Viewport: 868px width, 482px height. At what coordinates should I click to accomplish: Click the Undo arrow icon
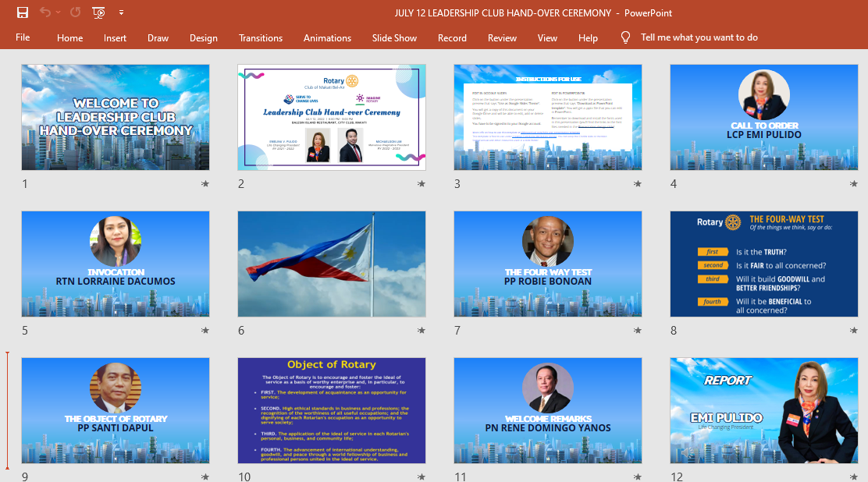click(x=45, y=12)
